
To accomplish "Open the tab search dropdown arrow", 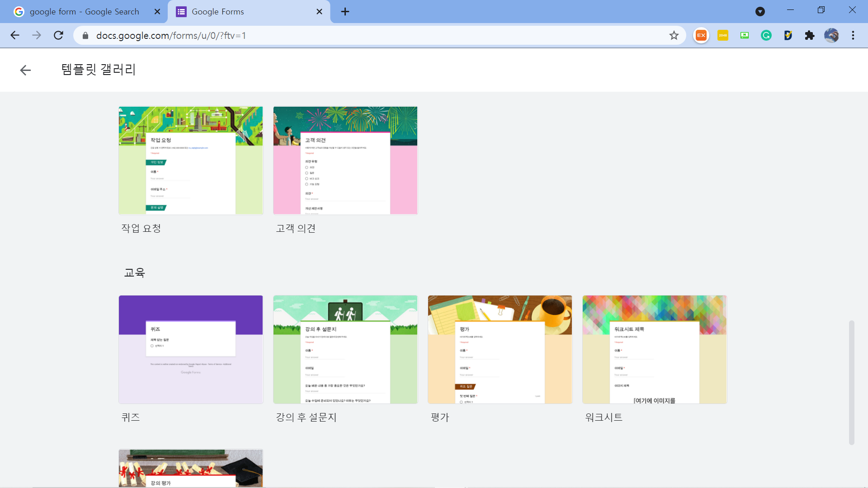I will pos(760,12).
